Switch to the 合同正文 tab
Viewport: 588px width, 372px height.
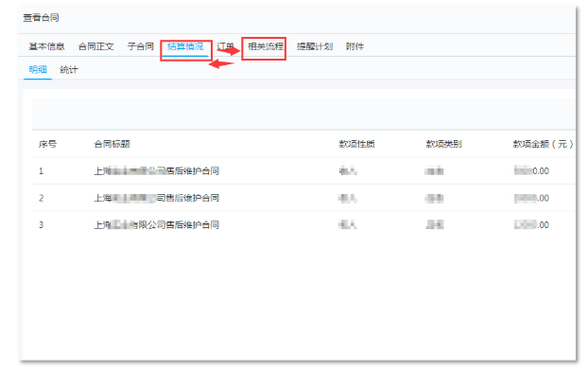[x=96, y=46]
